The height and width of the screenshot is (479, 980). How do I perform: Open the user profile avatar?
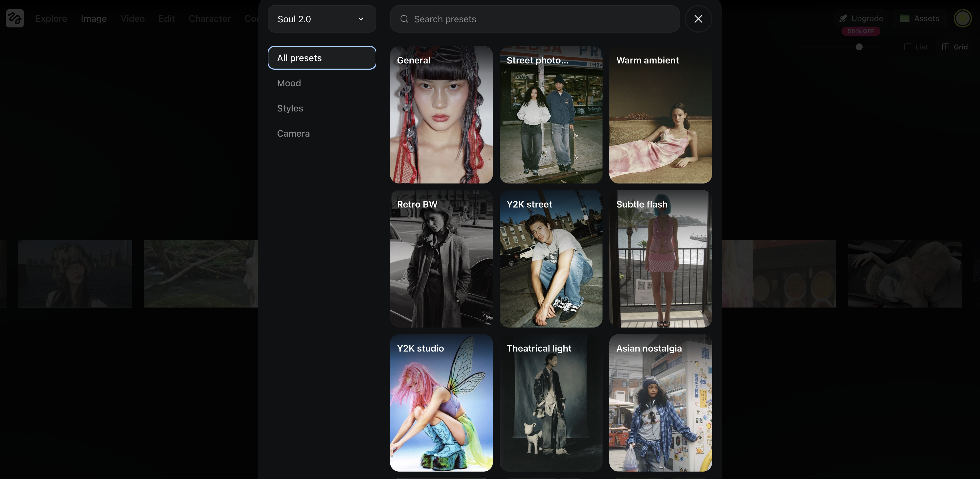point(963,18)
